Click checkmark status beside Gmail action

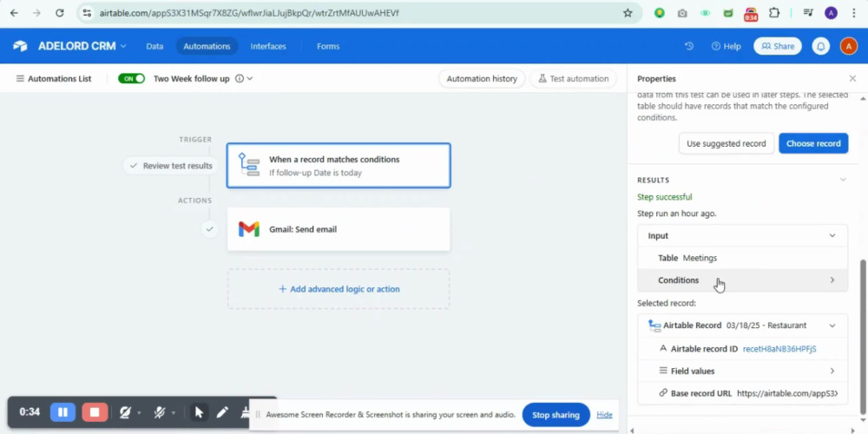tap(209, 228)
